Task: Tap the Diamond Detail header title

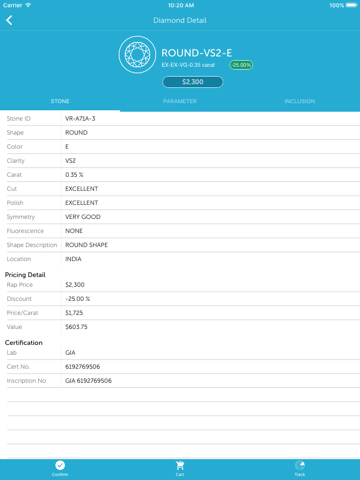Action: click(x=180, y=20)
